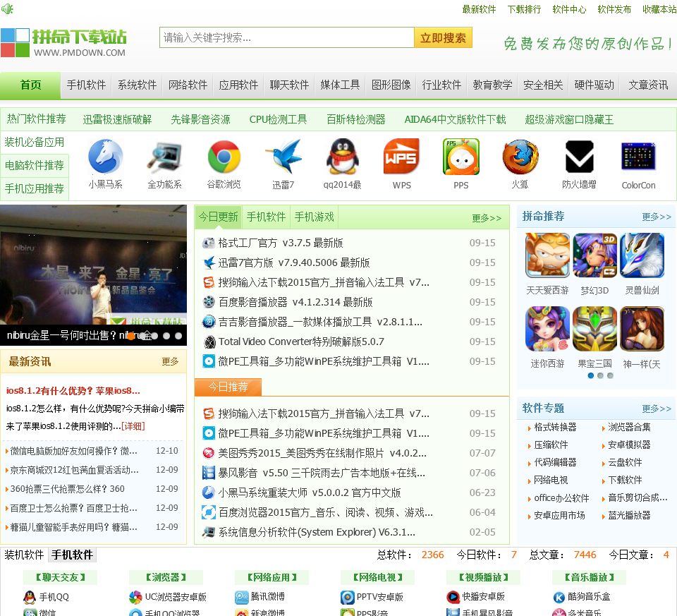677x616 pixels.
Task: Click the 酷狗音乐盒 icon
Action: 559,597
